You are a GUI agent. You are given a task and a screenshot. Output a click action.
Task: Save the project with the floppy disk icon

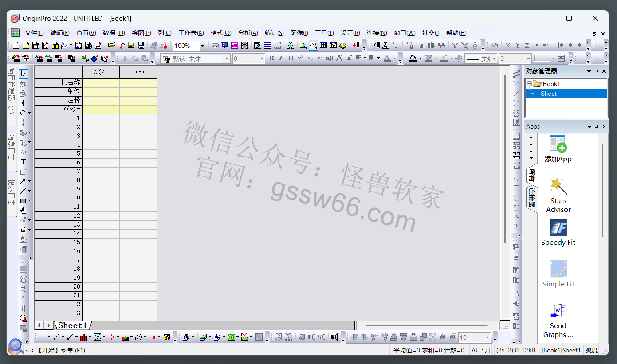pos(131,45)
